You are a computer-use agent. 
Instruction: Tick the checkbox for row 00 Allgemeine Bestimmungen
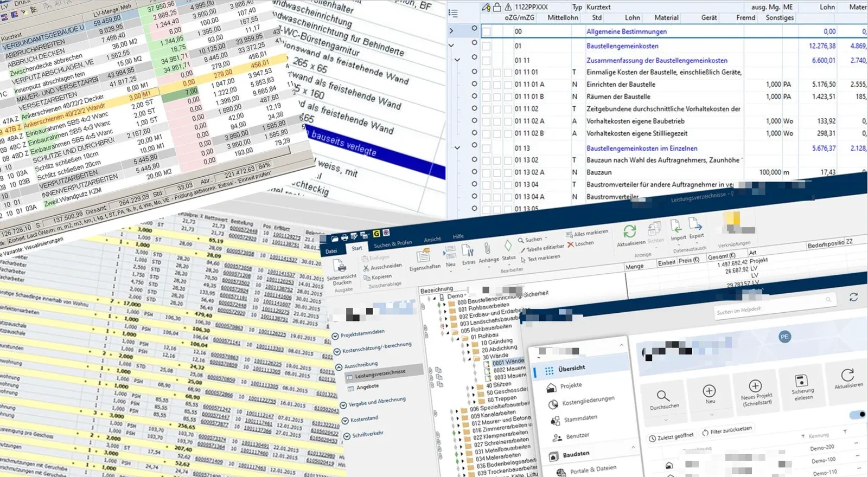pyautogui.click(x=486, y=31)
